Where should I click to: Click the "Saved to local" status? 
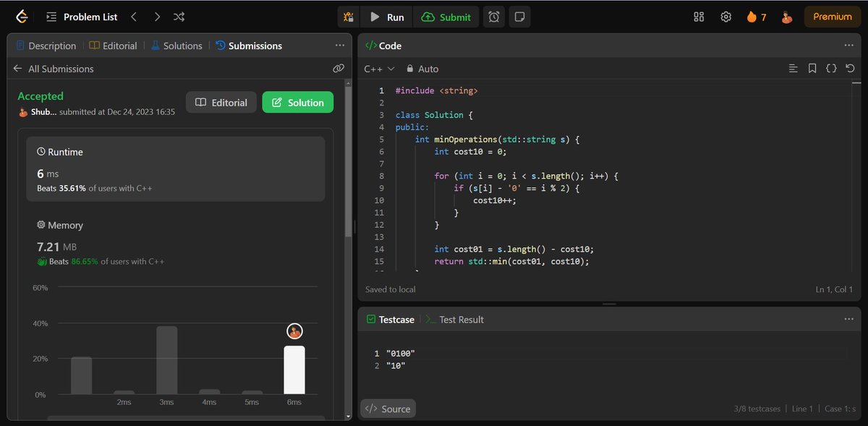[x=391, y=289]
